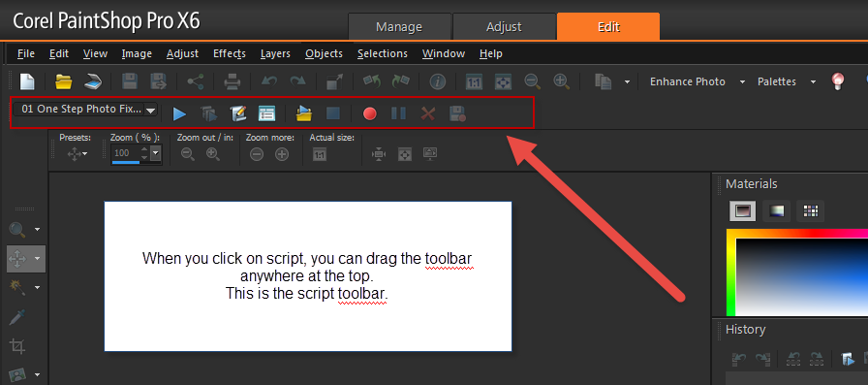Click Zoom in under Zoom out / in
Screen dimensions: 868x385
click(213, 155)
